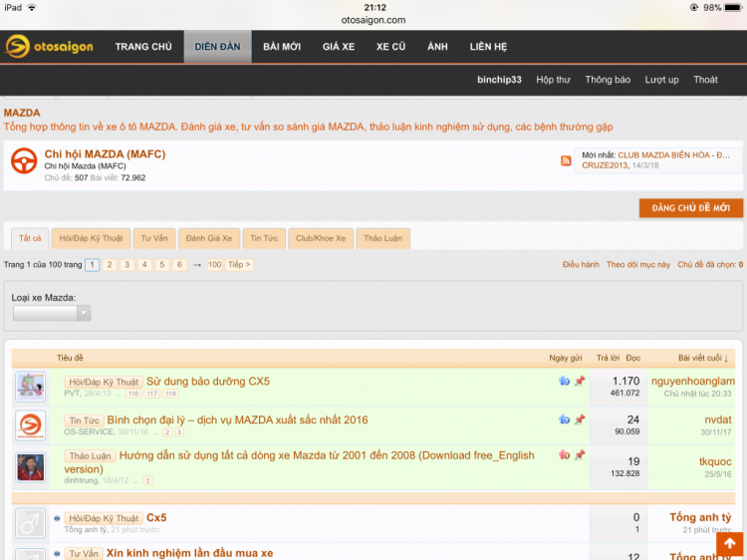Select the Tin Tức filter tab

(x=264, y=238)
